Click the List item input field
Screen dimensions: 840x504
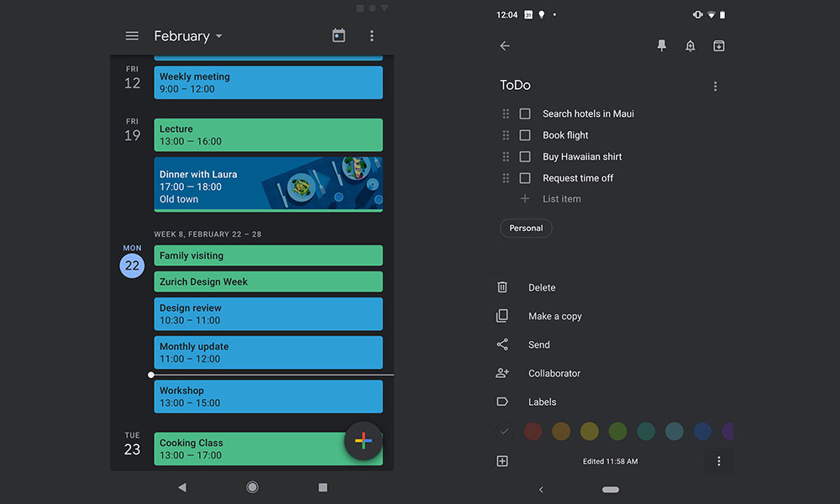[x=562, y=199]
